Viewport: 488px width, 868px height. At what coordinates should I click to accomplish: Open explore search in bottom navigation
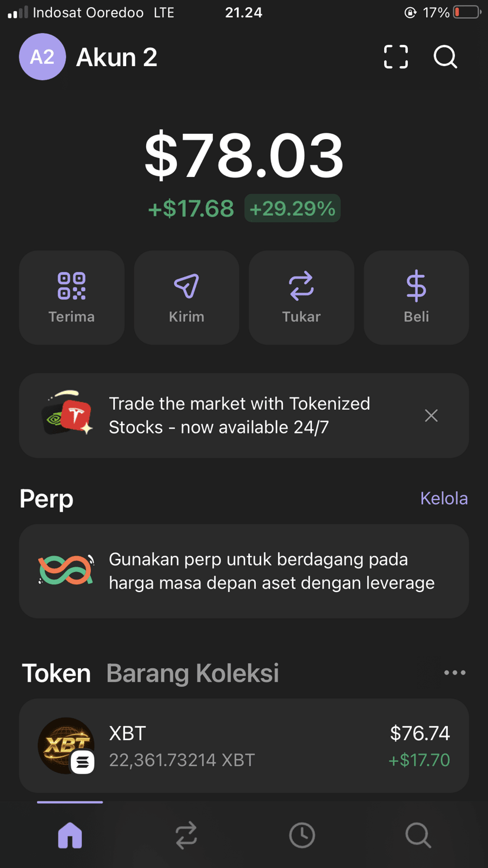pyautogui.click(x=418, y=835)
